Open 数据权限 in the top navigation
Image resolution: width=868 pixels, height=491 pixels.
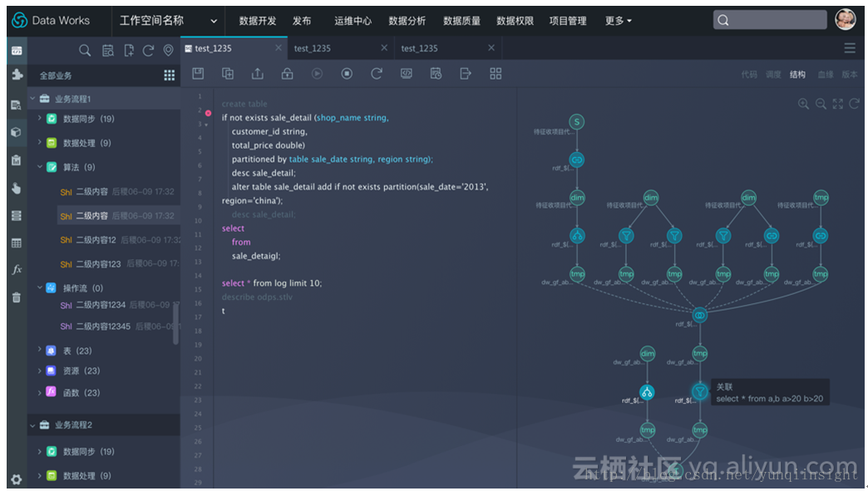515,21
